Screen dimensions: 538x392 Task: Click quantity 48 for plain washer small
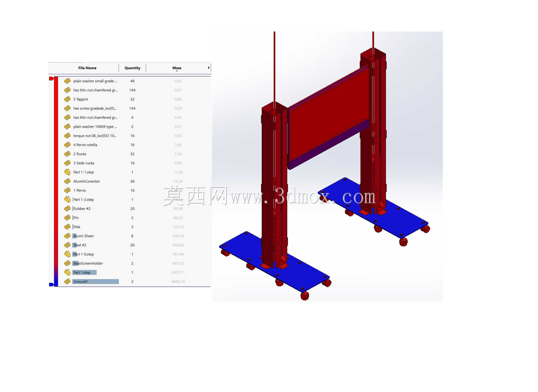[132, 81]
